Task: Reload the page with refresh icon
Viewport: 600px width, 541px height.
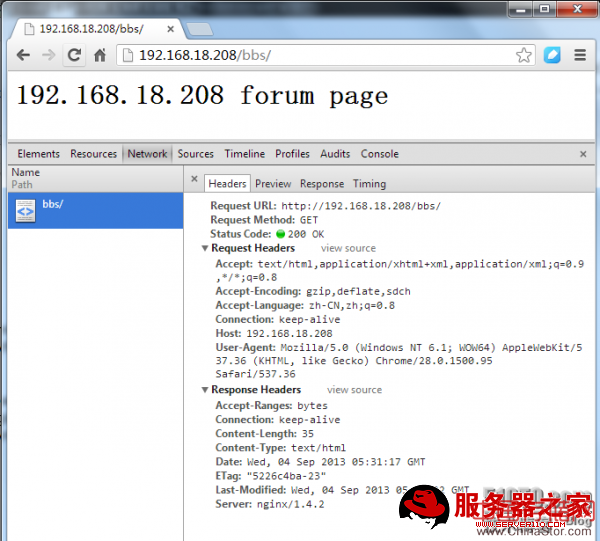Action: (x=74, y=56)
